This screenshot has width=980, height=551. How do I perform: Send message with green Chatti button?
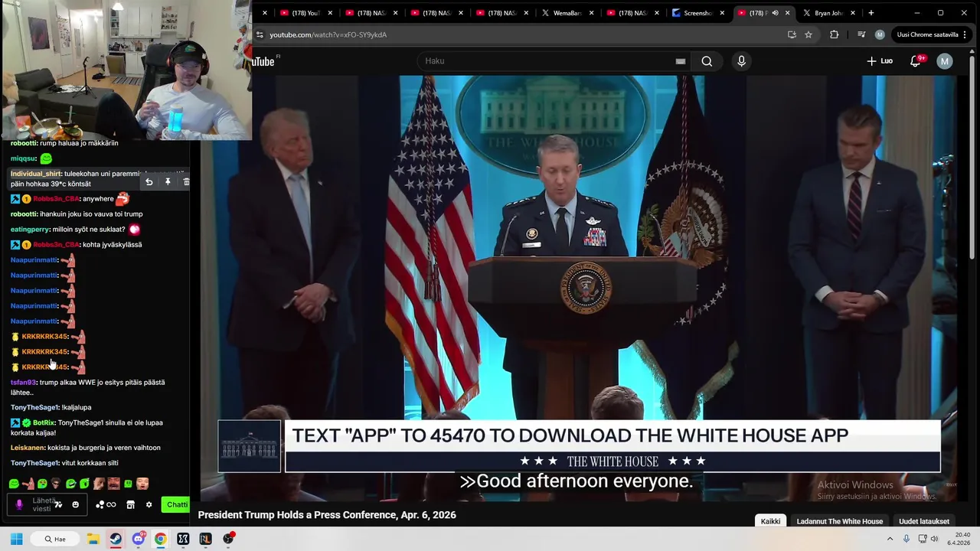pos(176,504)
